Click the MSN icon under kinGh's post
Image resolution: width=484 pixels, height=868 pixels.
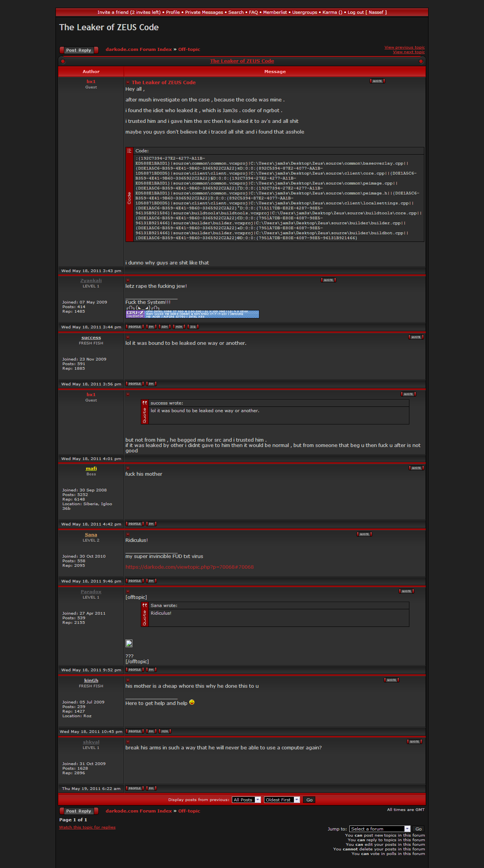click(165, 731)
